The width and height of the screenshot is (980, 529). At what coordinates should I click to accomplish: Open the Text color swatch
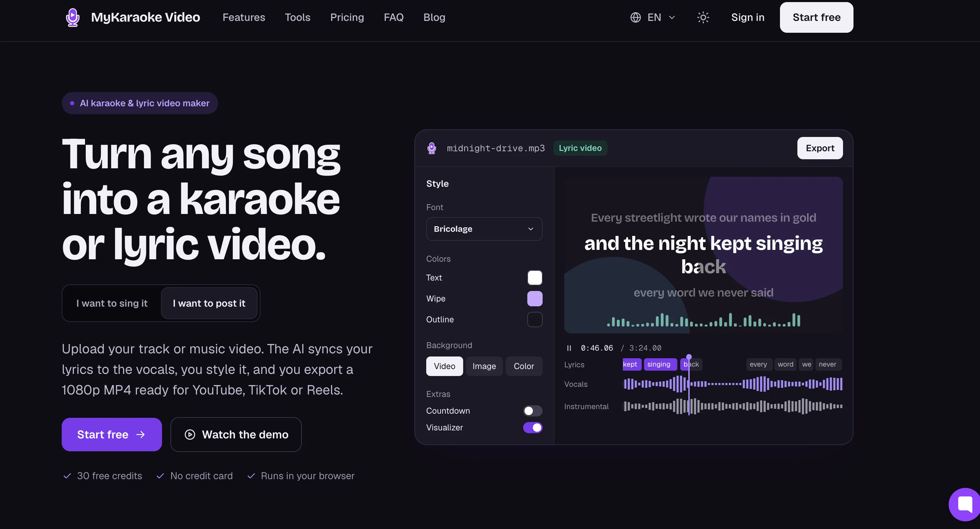[535, 278]
